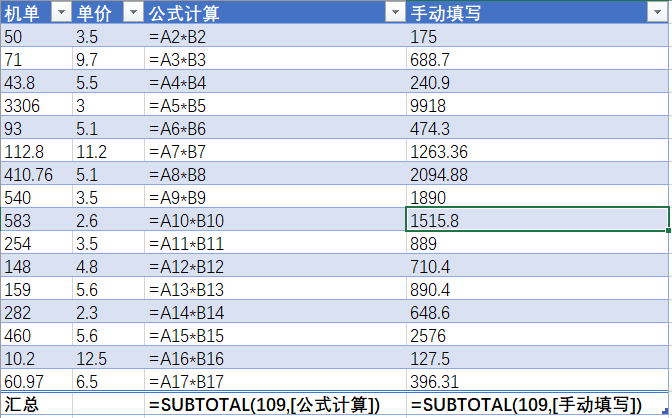Click the manual value 1263.36
This screenshot has height=418, width=672.
[537, 151]
